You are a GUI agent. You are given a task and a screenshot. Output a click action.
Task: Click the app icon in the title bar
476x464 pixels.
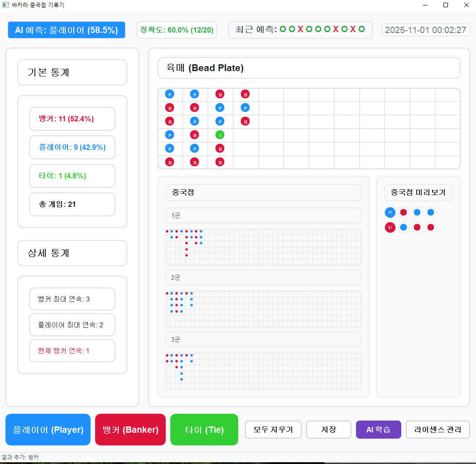coord(5,5)
